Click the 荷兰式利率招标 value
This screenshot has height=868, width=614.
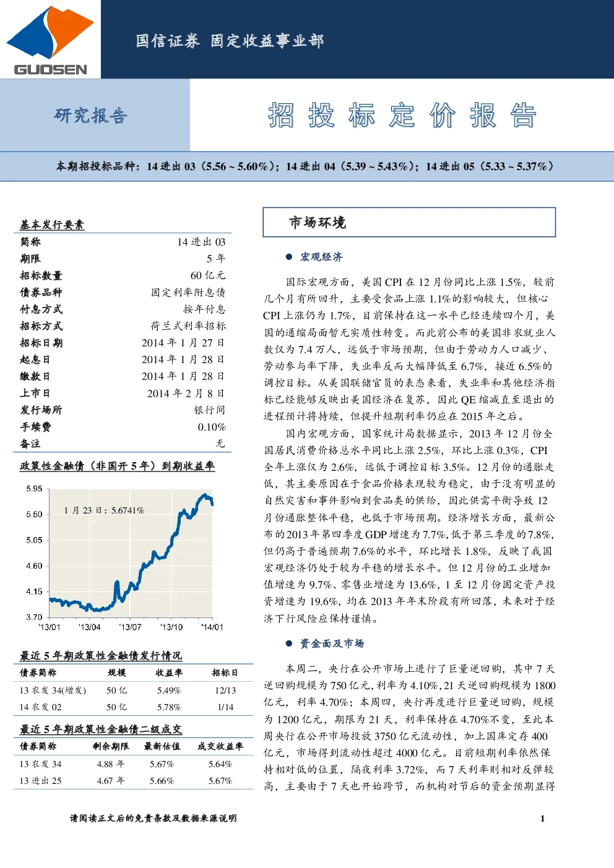point(188,325)
